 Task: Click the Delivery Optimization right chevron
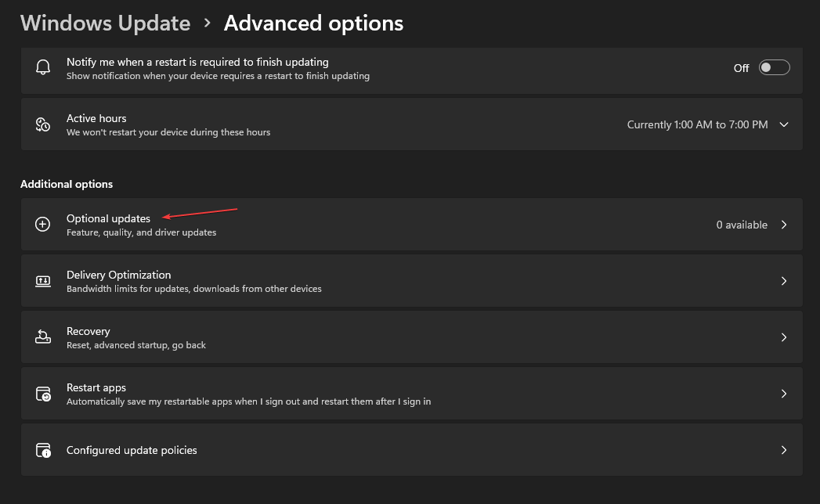(784, 281)
